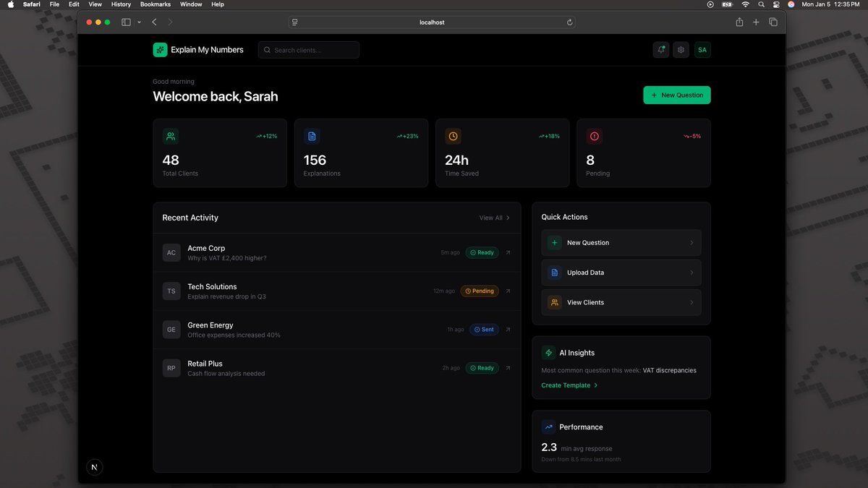
Task: Click the Performance trend chart icon
Action: pos(548,427)
